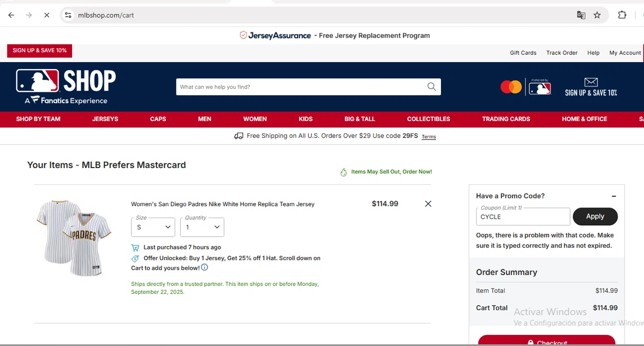644x346 pixels.
Task: Click the JerseyAssurance shield logo
Action: pyautogui.click(x=243, y=35)
